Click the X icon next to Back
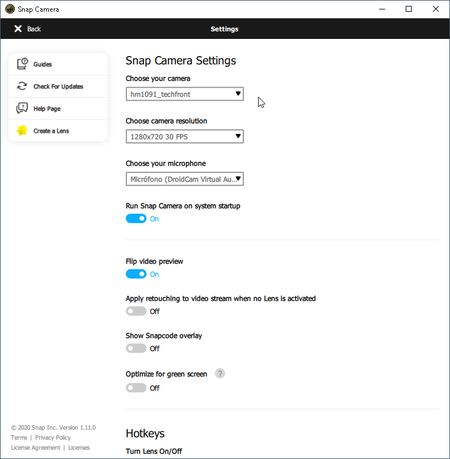The width and height of the screenshot is (450, 459). tap(18, 29)
